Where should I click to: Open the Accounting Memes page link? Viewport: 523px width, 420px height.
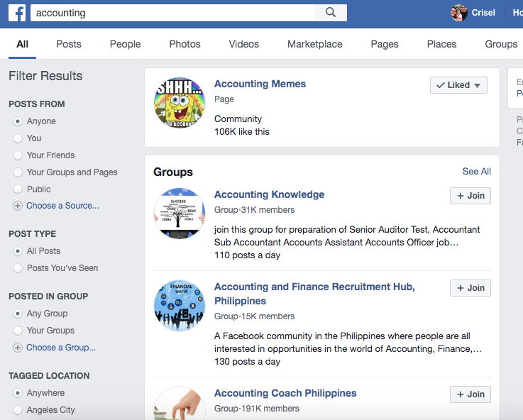point(260,84)
